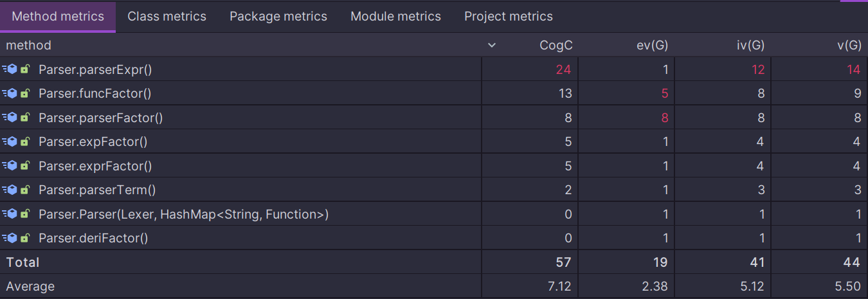Sort by the ev(G) column header
This screenshot has height=299, width=868.
[653, 45]
